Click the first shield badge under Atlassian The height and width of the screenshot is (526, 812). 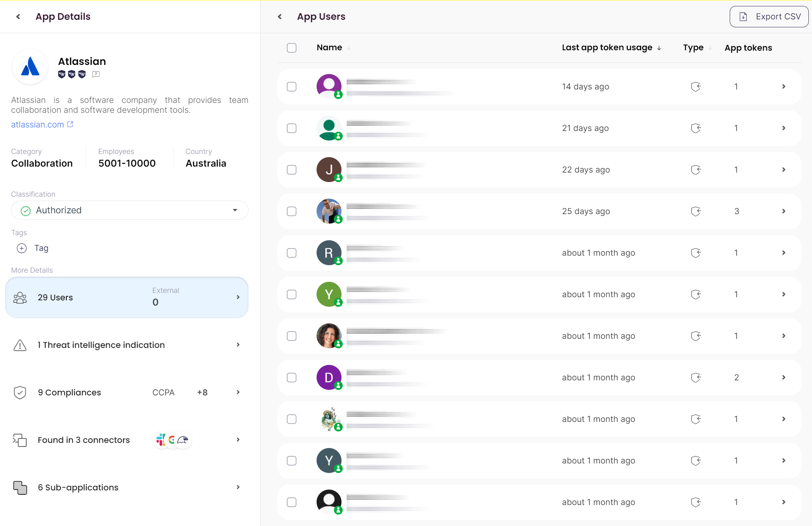coord(62,74)
